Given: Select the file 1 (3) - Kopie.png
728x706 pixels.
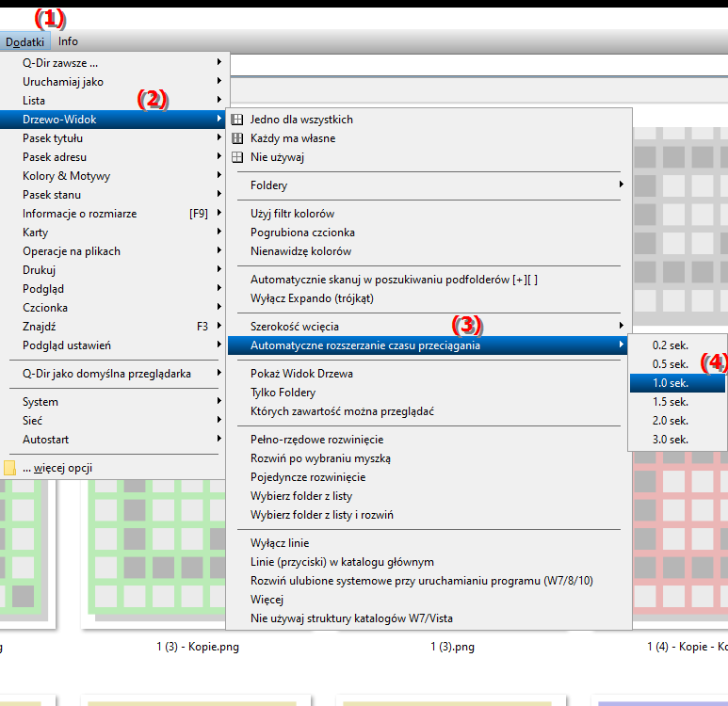Looking at the screenshot, I should [198, 647].
